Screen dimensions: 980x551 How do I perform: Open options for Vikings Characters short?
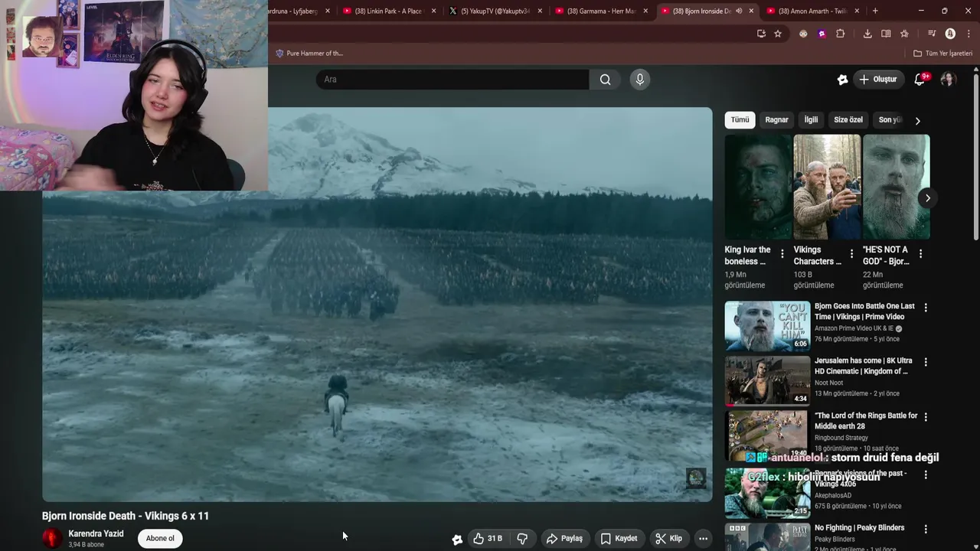tap(851, 253)
